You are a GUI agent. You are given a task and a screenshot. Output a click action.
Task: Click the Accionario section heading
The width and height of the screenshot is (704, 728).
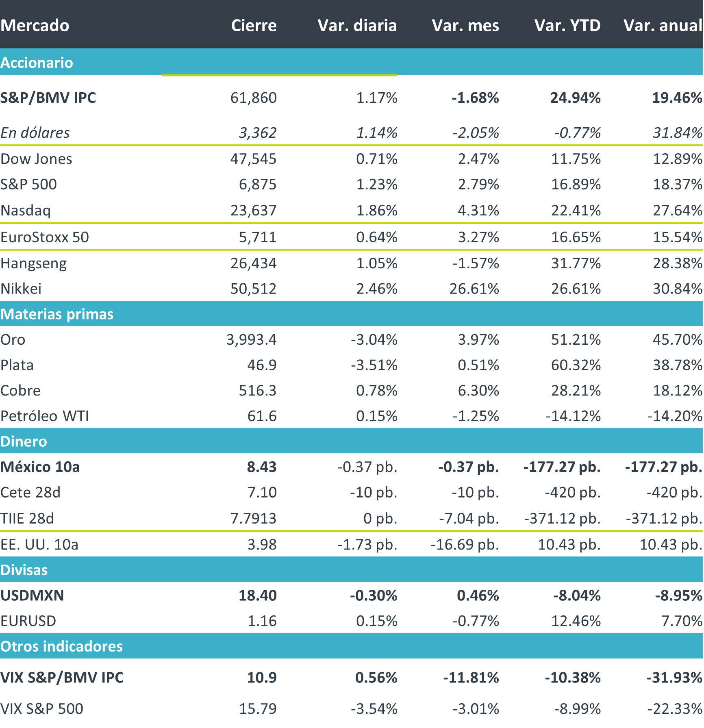click(37, 63)
